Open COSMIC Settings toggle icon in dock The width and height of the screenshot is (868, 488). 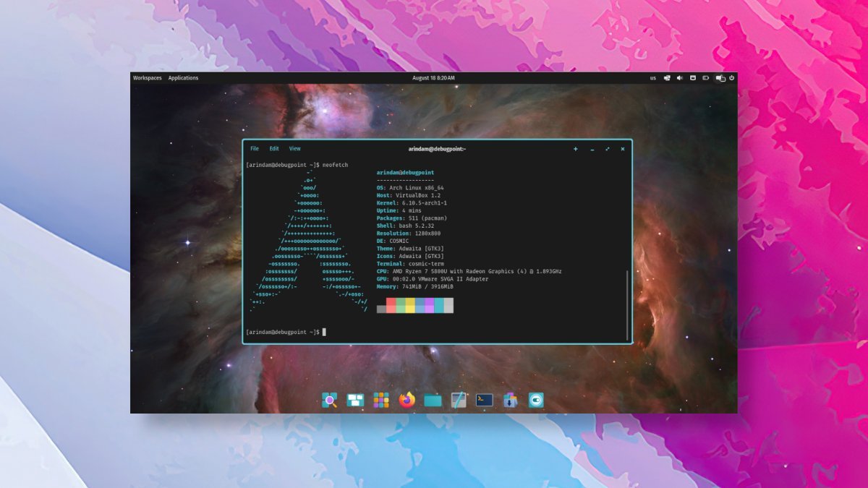tap(536, 400)
